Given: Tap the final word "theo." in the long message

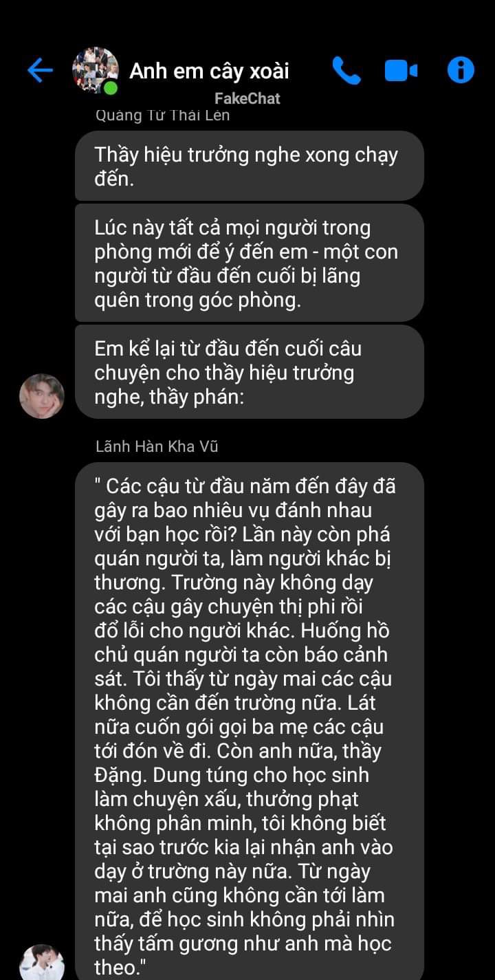Looking at the screenshot, I should (120, 968).
